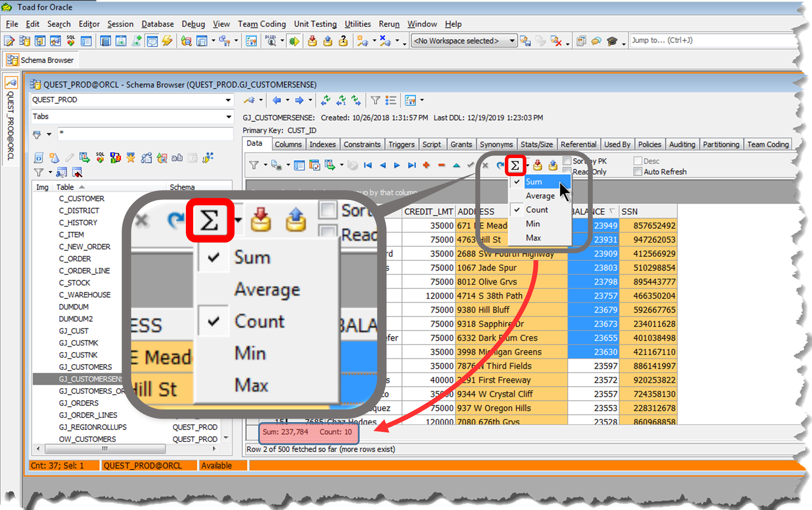The width and height of the screenshot is (812, 510).
Task: Open filter dropdown on the BALANCE column header
Action: [612, 211]
